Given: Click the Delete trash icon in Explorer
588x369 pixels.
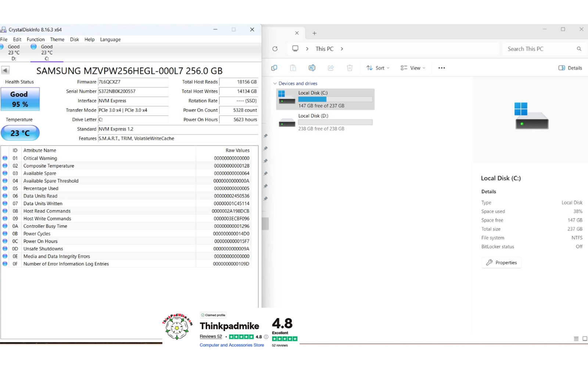Looking at the screenshot, I should (x=349, y=68).
